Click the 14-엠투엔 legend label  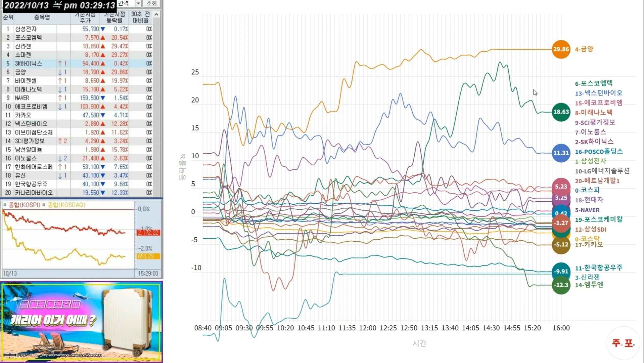click(x=589, y=285)
